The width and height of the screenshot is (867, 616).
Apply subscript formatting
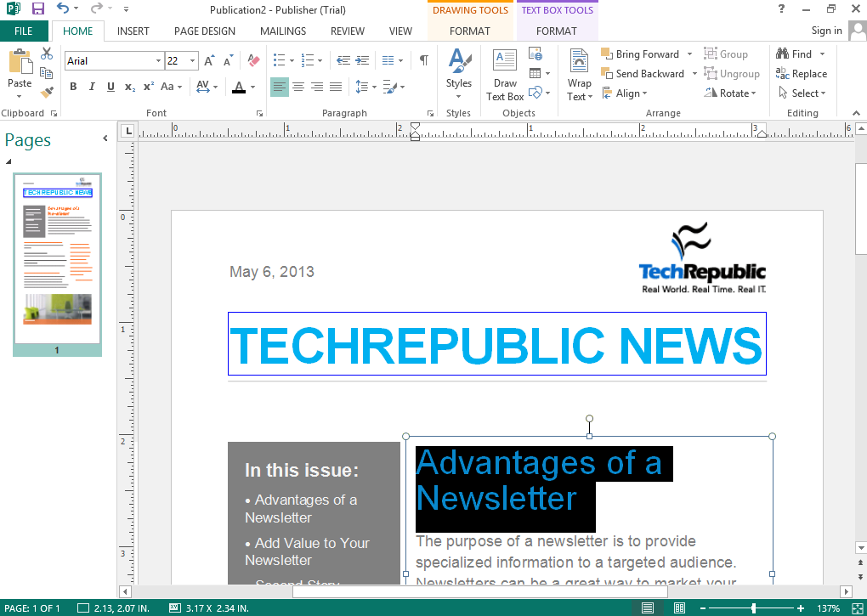coord(129,87)
